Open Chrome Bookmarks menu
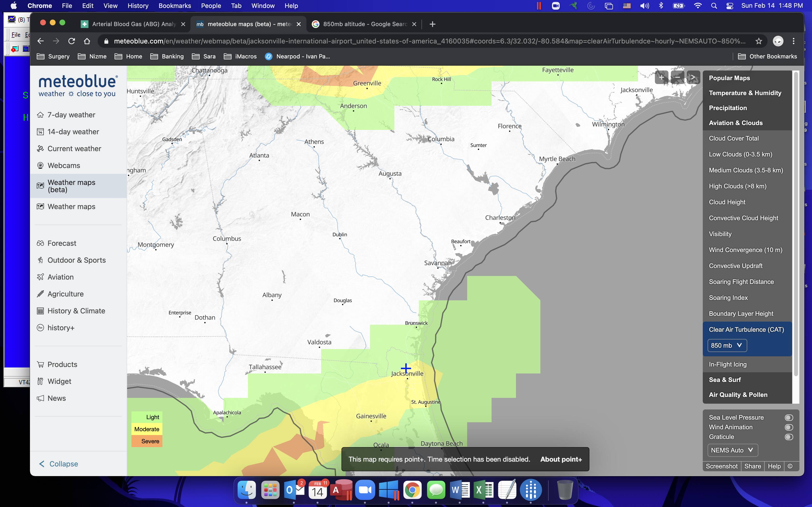812x507 pixels. tap(174, 6)
